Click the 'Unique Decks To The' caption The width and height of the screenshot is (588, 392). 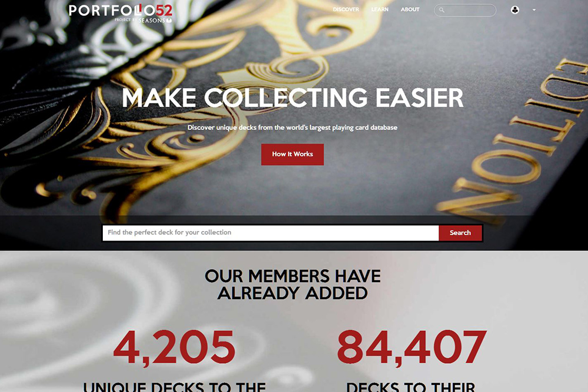point(175,387)
